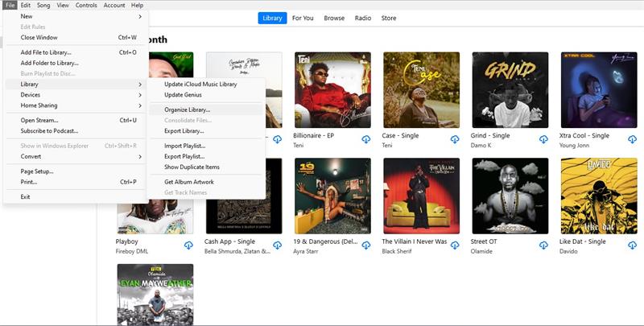Select Add Folder to Library
Viewport: 644px width, 326px height.
[76, 64]
